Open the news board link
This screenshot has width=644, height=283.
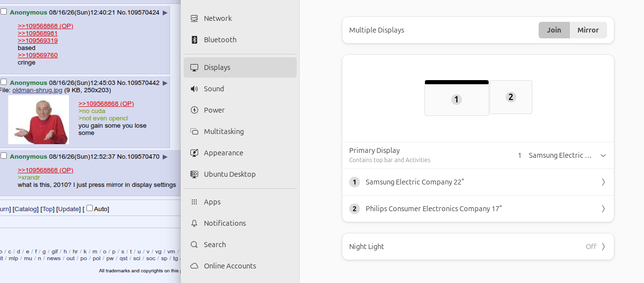click(x=54, y=258)
